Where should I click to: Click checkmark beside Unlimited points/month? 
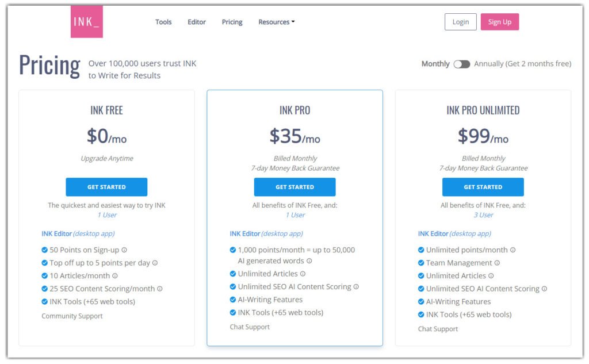pos(421,250)
